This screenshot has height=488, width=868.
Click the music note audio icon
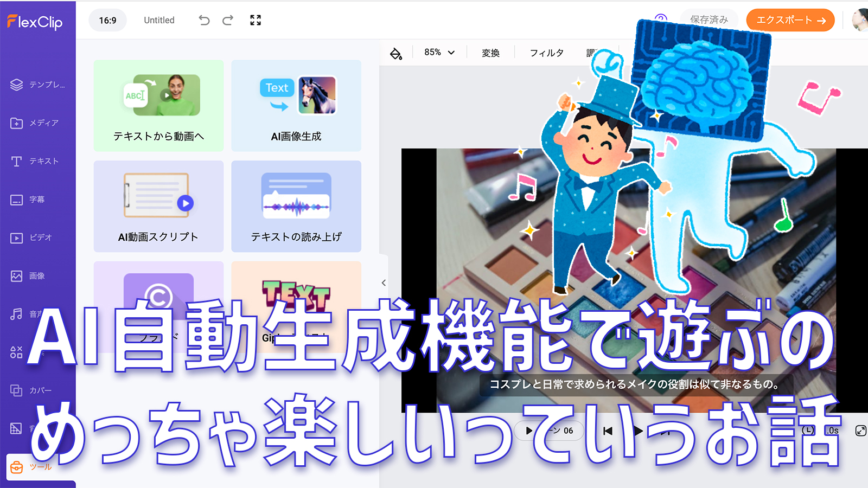(x=16, y=314)
